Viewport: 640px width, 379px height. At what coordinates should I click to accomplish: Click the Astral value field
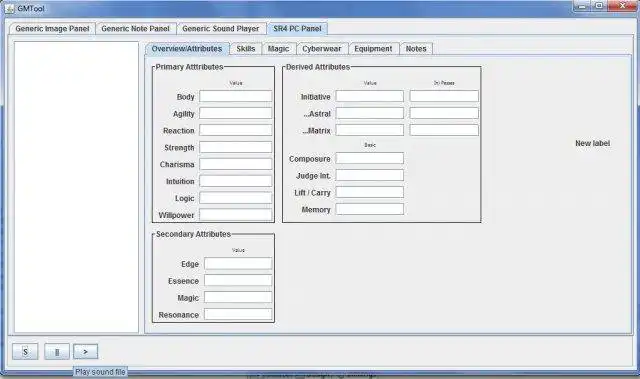370,113
